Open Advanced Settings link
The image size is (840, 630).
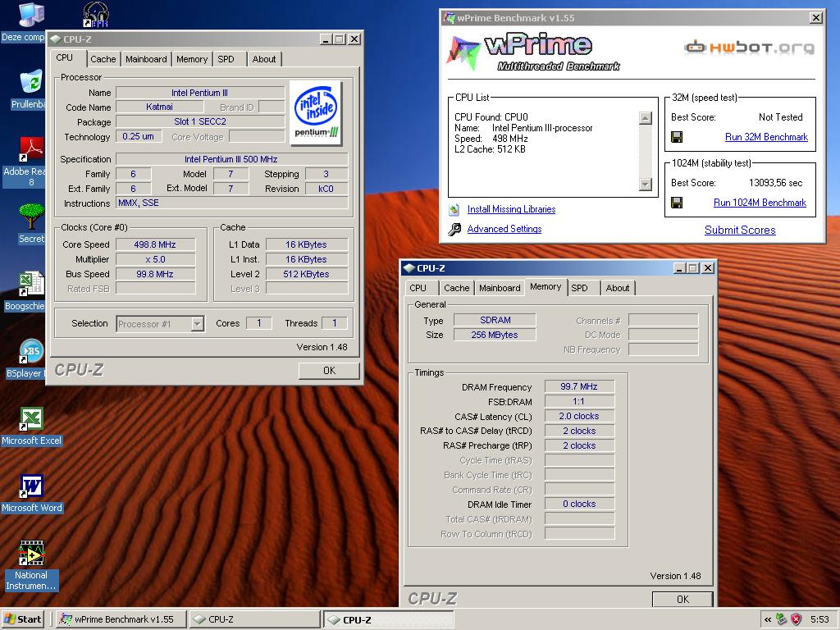tap(504, 229)
